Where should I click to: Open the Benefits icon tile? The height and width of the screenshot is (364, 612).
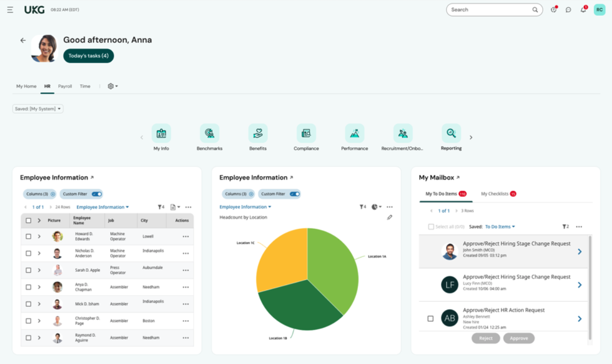pyautogui.click(x=258, y=134)
